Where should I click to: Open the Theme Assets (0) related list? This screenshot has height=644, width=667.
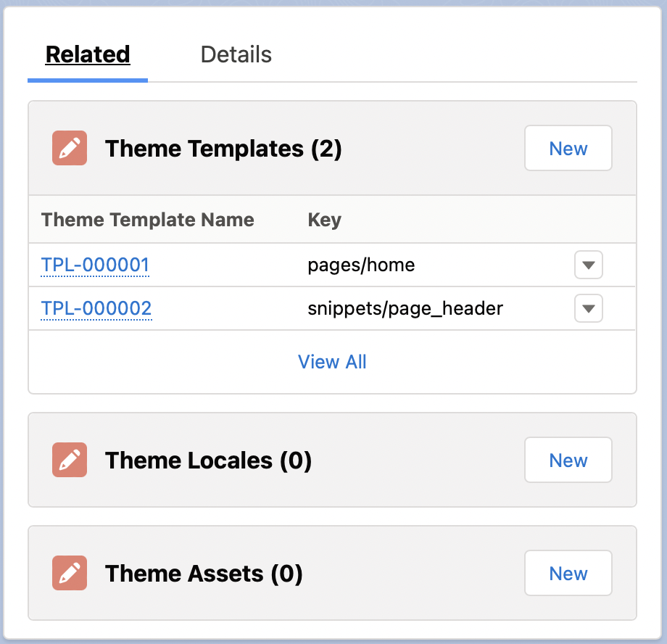[x=204, y=574]
